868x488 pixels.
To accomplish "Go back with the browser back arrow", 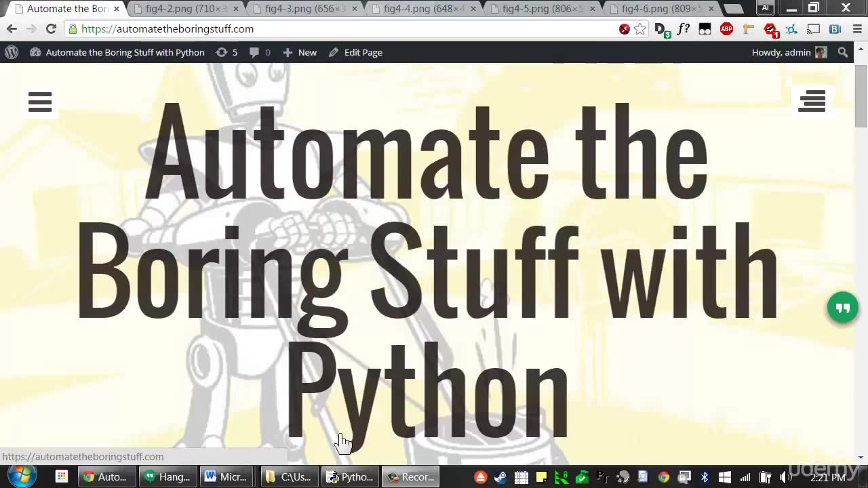I will click(x=12, y=29).
